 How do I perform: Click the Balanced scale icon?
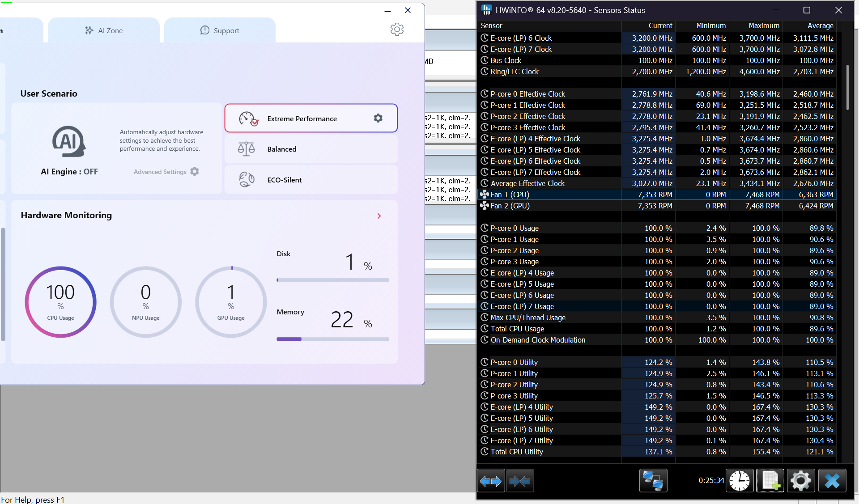246,149
